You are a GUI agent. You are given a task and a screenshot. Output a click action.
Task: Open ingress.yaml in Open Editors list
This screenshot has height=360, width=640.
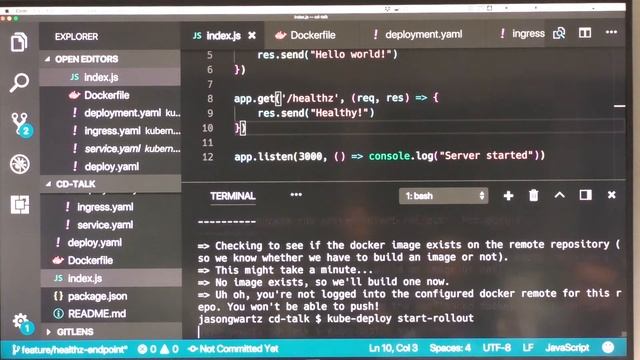click(110, 131)
